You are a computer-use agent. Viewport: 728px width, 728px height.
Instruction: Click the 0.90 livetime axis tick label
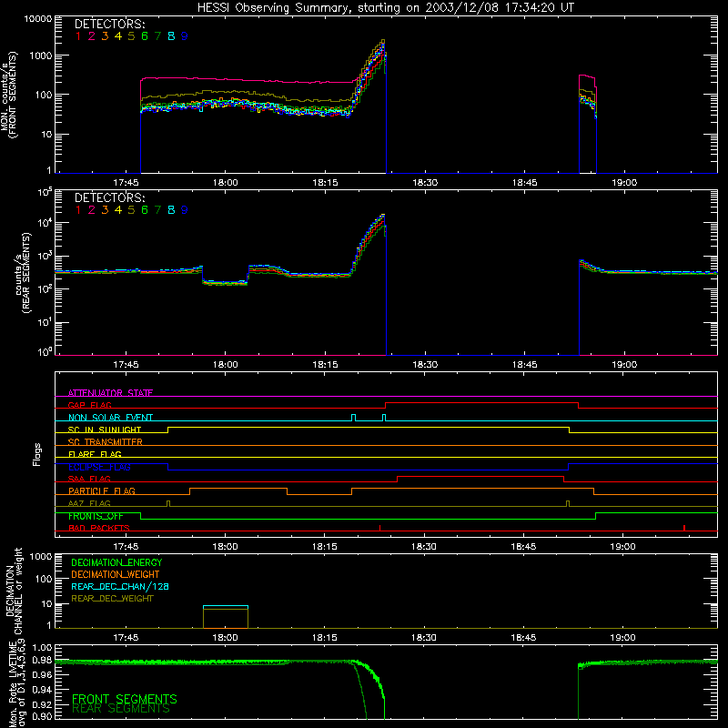coord(43,716)
